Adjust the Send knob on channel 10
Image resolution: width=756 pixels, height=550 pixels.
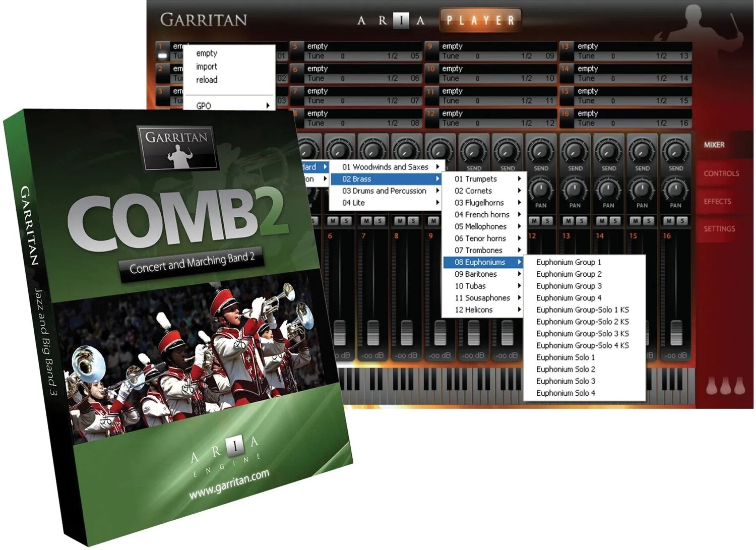(x=473, y=150)
